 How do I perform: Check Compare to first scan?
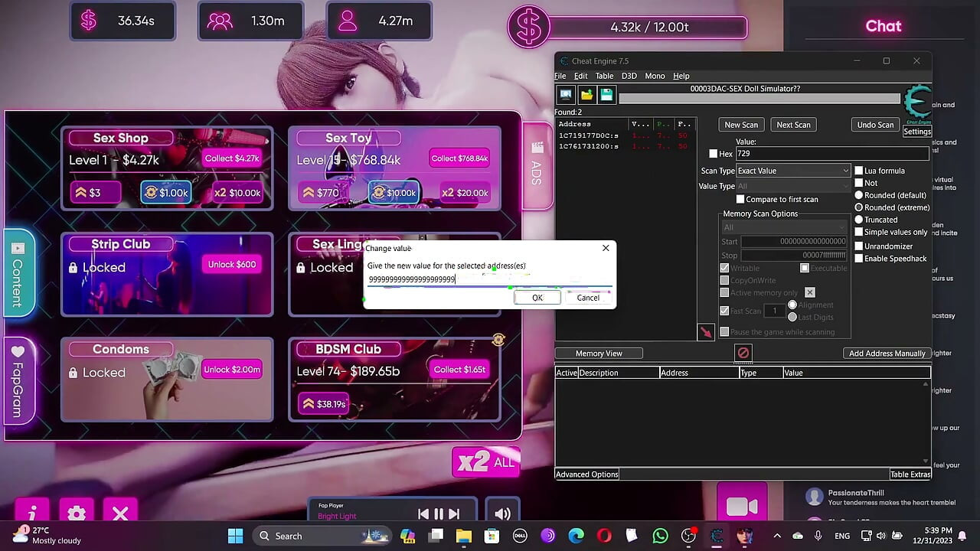tap(740, 199)
